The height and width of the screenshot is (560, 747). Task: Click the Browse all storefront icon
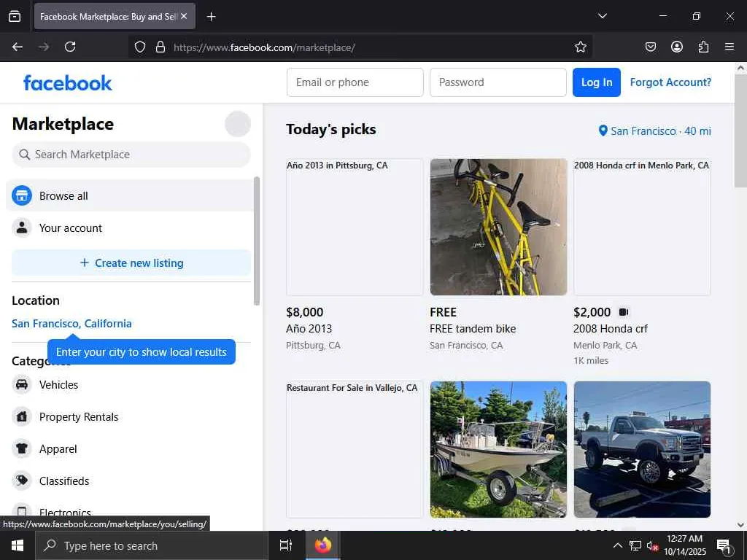pyautogui.click(x=21, y=195)
